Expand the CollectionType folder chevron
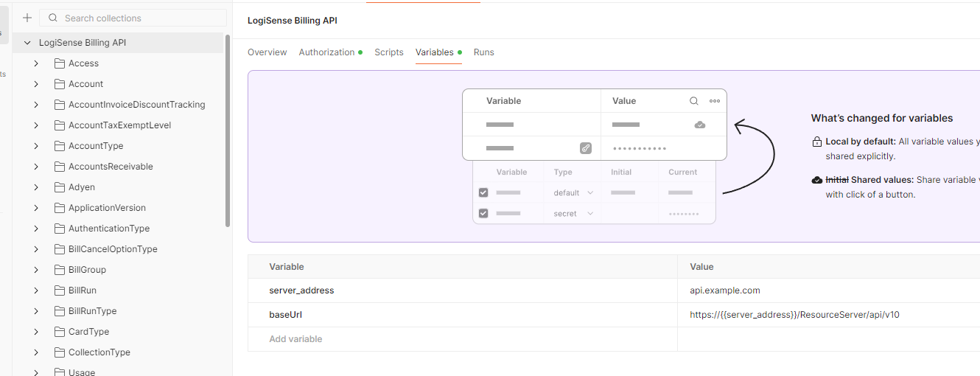This screenshot has width=980, height=376. (36, 352)
